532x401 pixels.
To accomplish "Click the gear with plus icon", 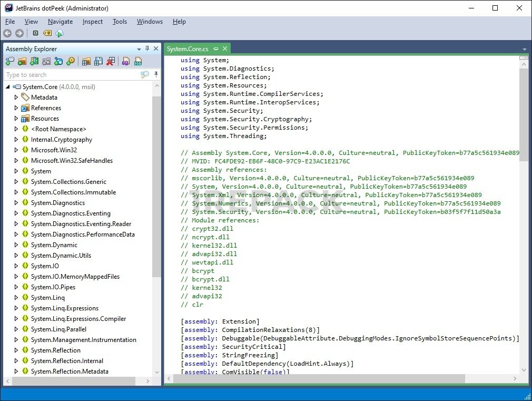I will coord(71,62).
